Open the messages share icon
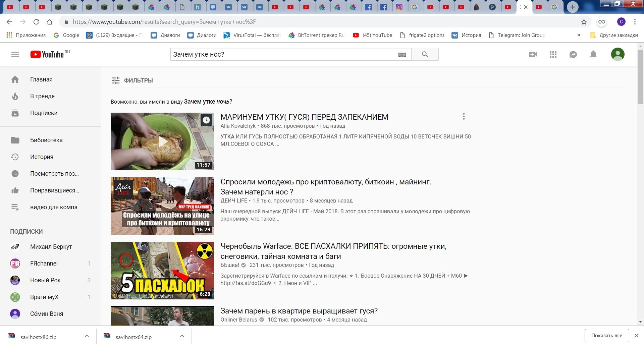 click(x=573, y=54)
